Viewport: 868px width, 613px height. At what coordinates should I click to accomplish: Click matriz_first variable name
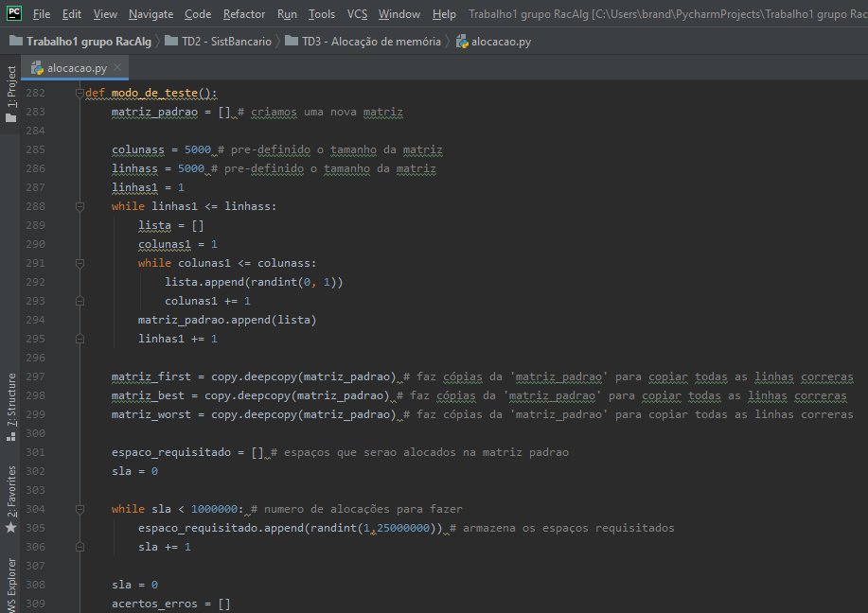[151, 377]
